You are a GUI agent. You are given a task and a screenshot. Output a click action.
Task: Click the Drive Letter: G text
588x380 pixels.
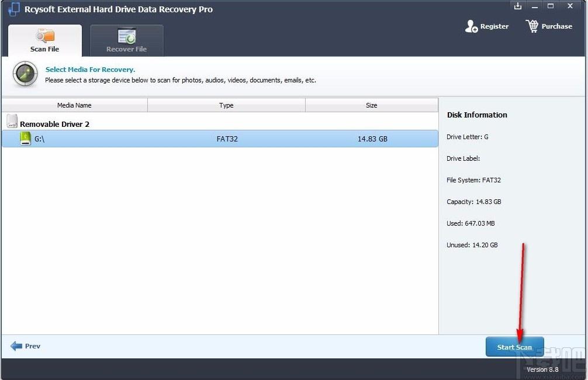(467, 137)
